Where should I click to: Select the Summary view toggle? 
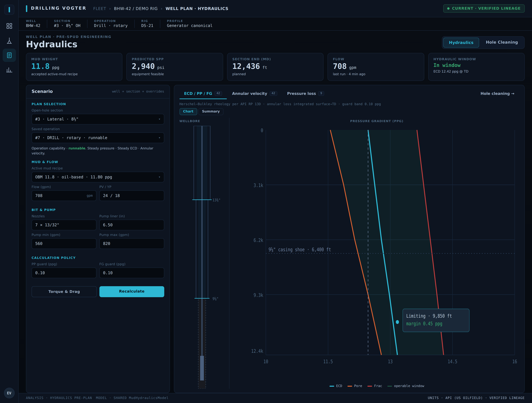(211, 112)
